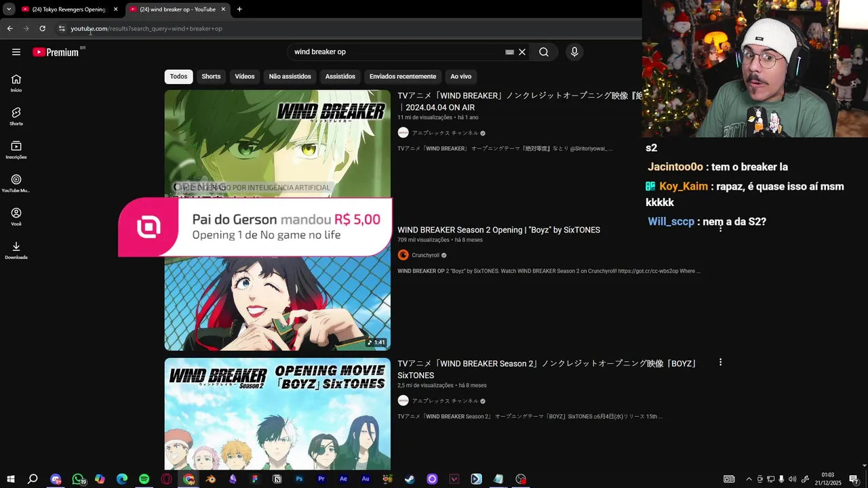Open the Você sidebar section
This screenshot has height=488, width=868.
(x=16, y=217)
